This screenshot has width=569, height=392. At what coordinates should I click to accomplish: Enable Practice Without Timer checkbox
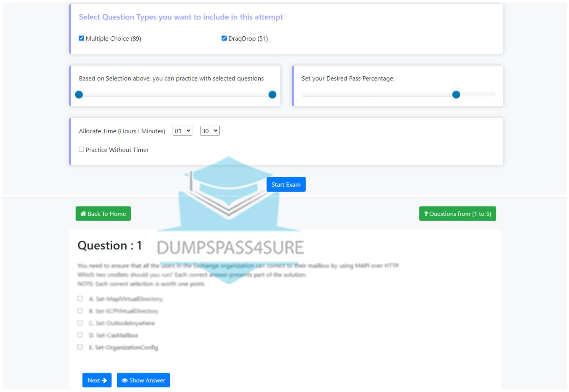[81, 150]
